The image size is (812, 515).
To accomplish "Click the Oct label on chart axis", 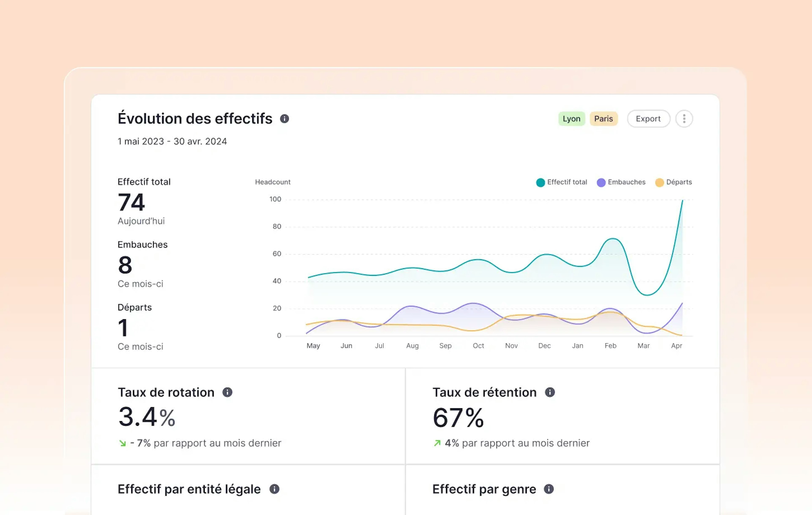I will click(x=478, y=346).
